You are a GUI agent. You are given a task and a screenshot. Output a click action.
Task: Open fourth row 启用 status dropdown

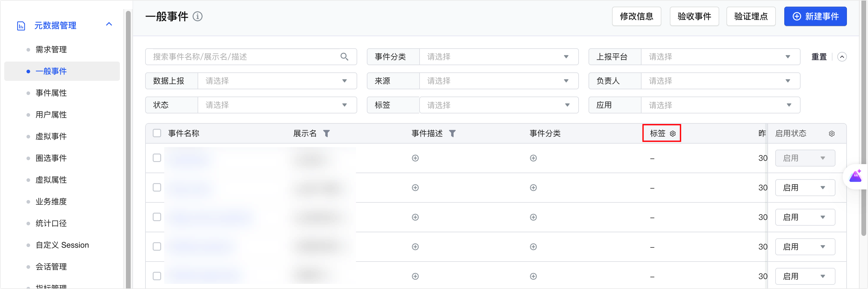click(805, 247)
